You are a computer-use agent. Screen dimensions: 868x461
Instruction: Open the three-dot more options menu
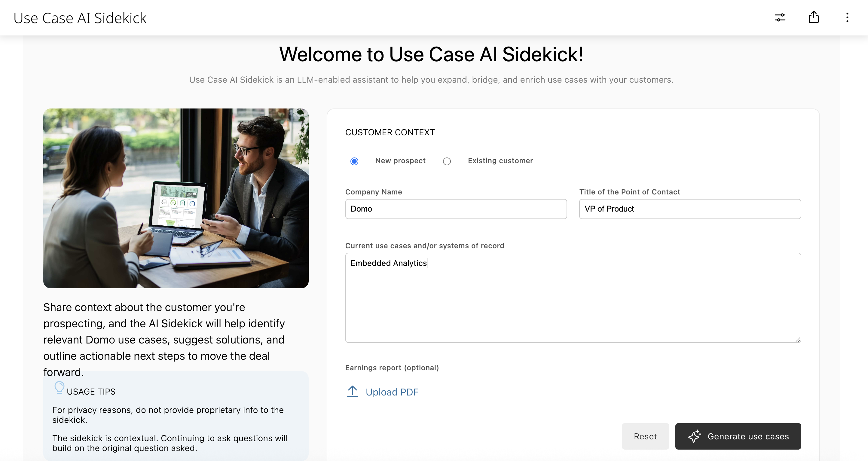click(847, 17)
